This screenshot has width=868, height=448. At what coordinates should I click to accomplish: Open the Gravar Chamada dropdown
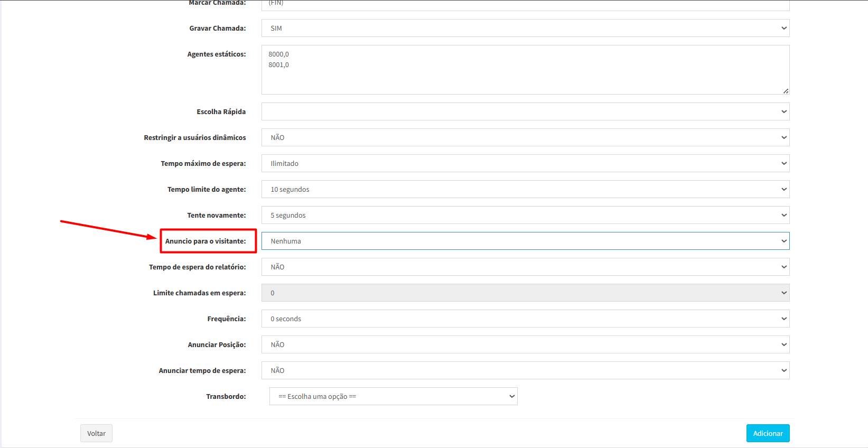(525, 28)
